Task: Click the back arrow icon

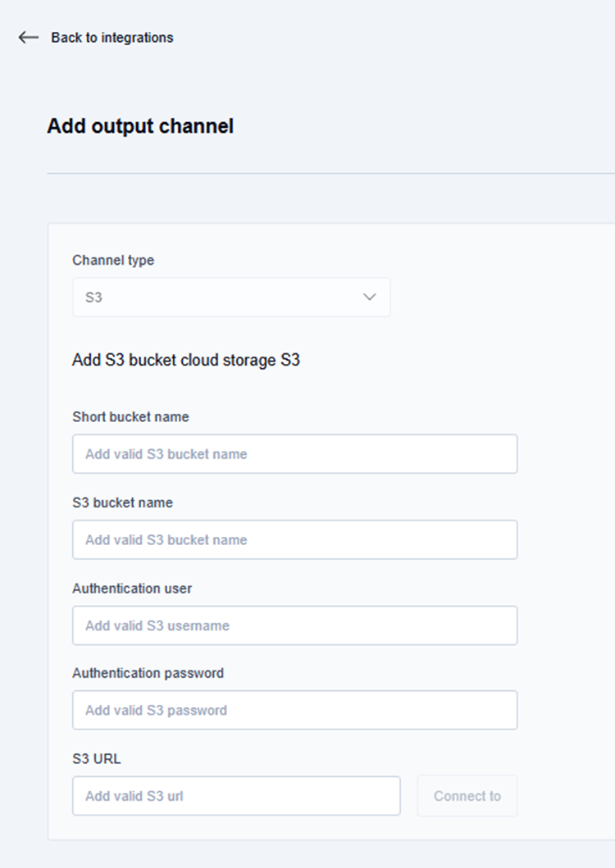Action: pyautogui.click(x=29, y=38)
